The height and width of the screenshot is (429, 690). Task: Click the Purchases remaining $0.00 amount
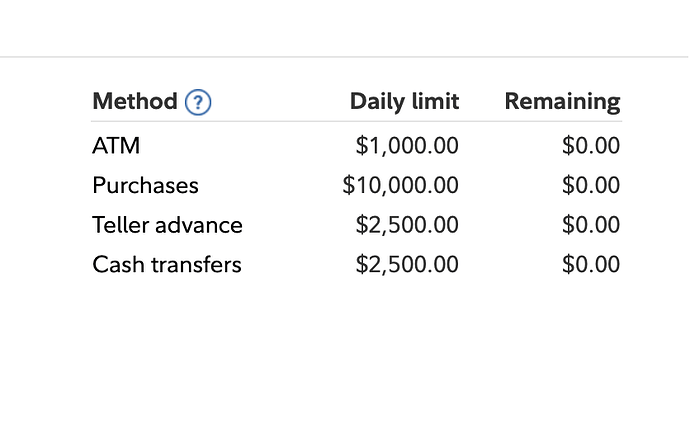pyautogui.click(x=591, y=186)
